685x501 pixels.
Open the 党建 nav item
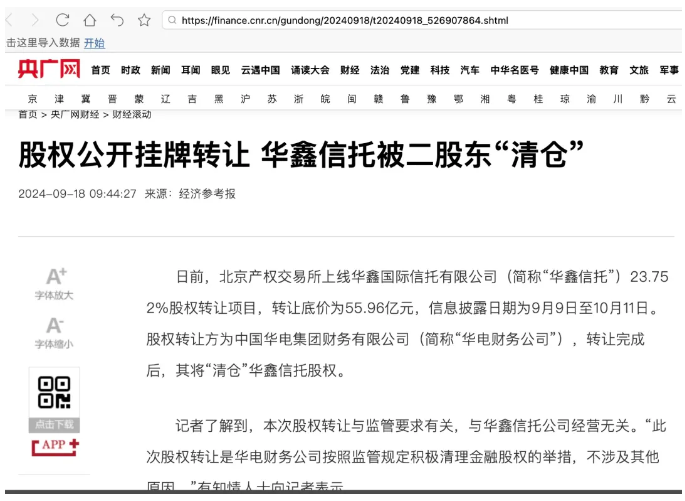coord(410,70)
